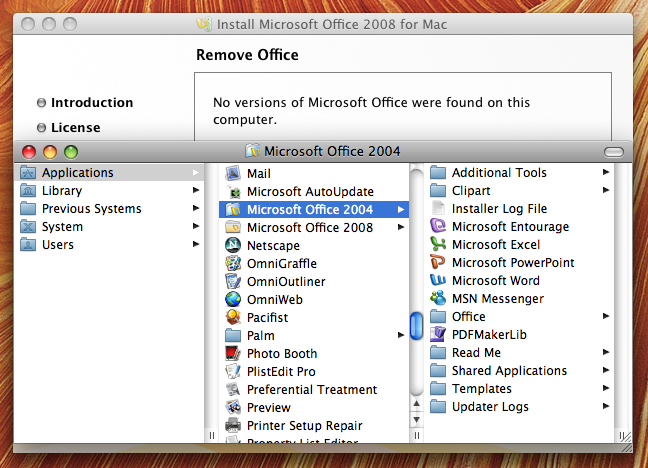Click the Microsoft Entourage icon

tap(438, 226)
